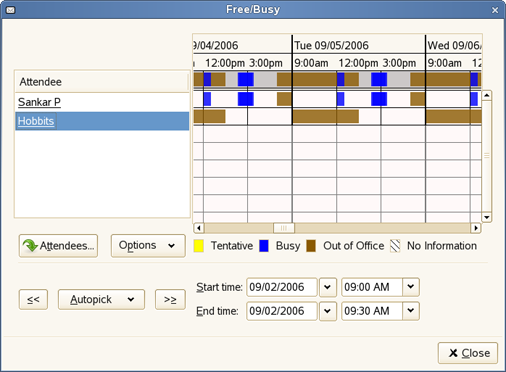The width and height of the screenshot is (506, 372).
Task: Click the X icon on the Close button
Action: [x=453, y=353]
